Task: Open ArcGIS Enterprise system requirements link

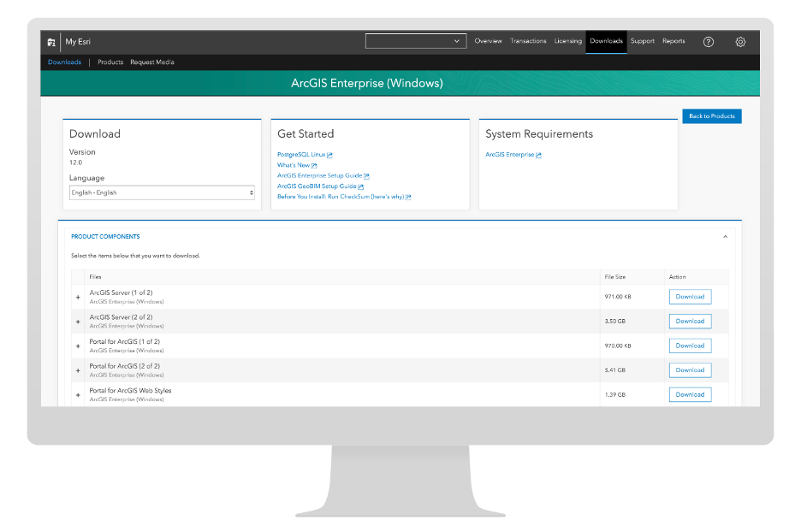Action: click(x=510, y=155)
